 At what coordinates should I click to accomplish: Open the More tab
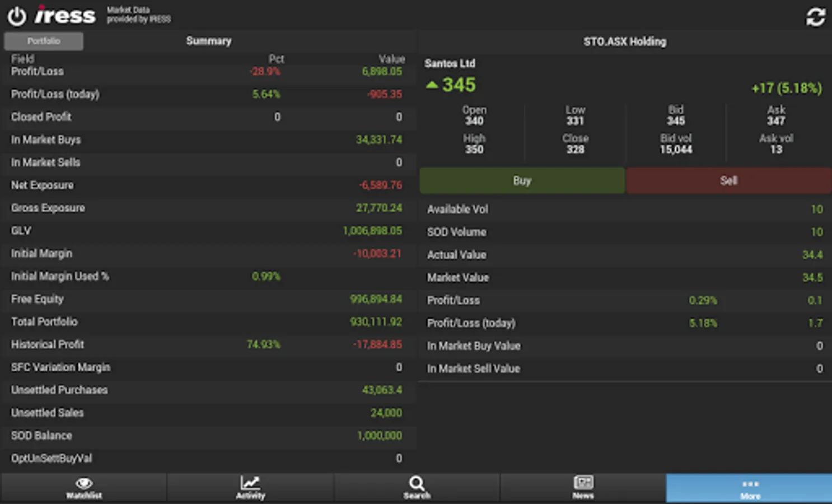pyautogui.click(x=750, y=488)
